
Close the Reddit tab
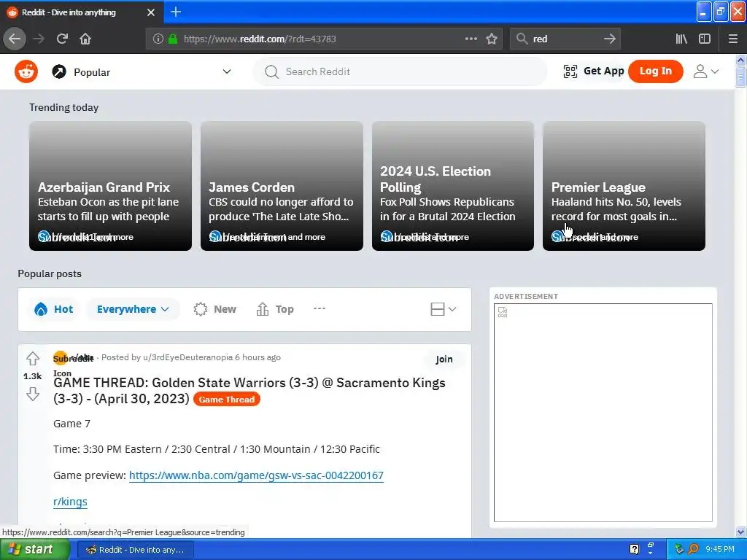pos(151,12)
